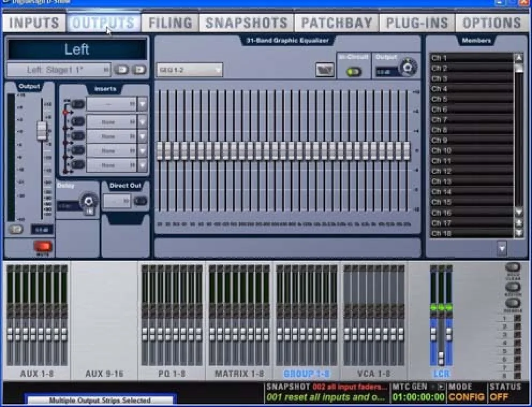This screenshot has height=407, width=532.
Task: Select Ch 16 in the Members list
Action: coord(471,213)
